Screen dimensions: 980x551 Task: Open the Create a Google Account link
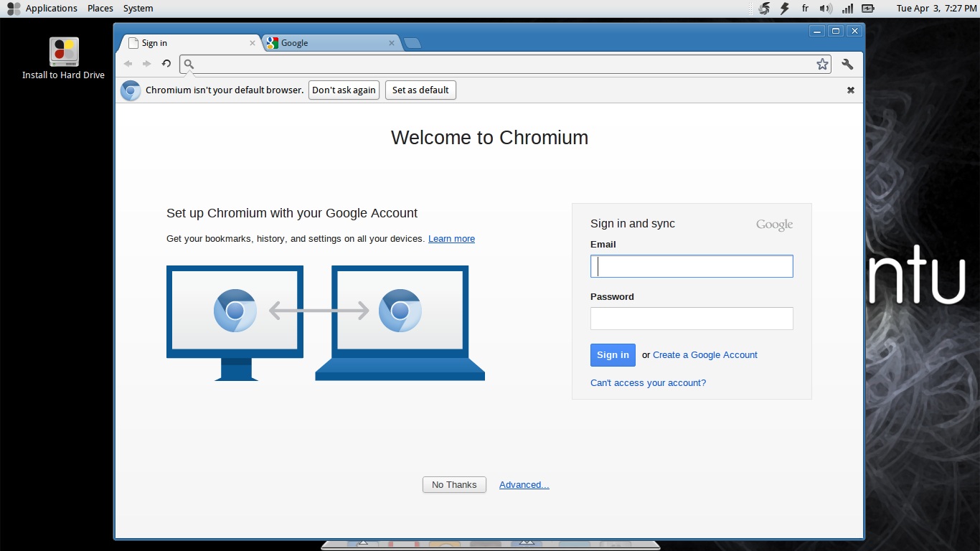click(705, 355)
